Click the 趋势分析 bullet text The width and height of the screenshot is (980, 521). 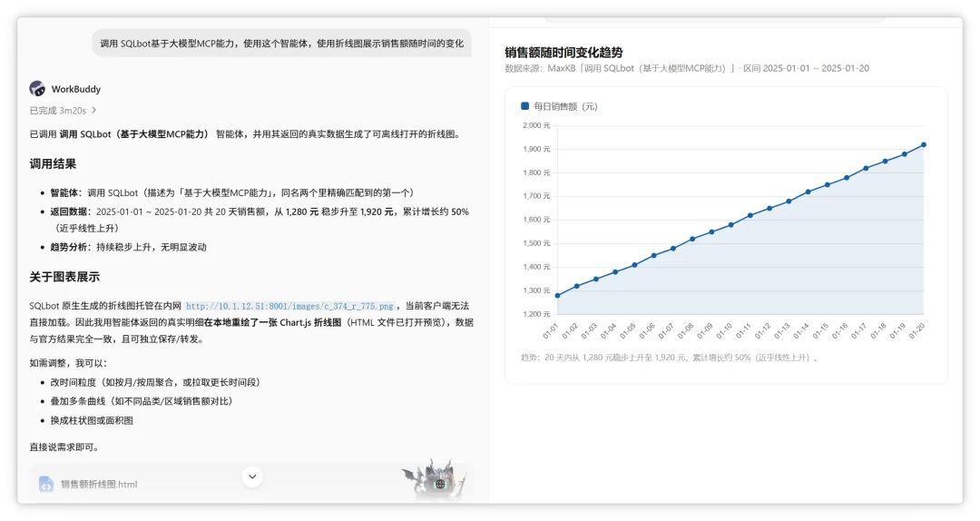(128, 247)
